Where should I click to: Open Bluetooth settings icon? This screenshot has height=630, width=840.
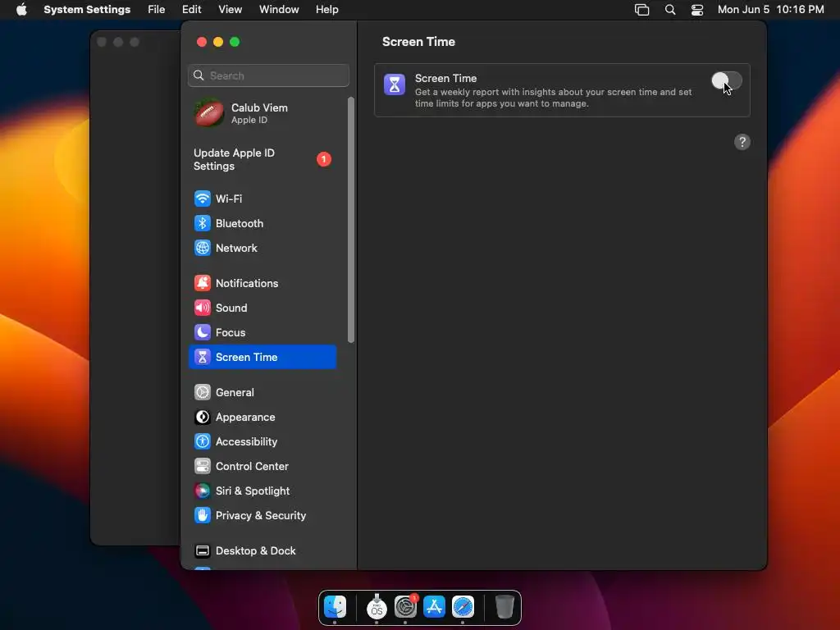pyautogui.click(x=202, y=223)
